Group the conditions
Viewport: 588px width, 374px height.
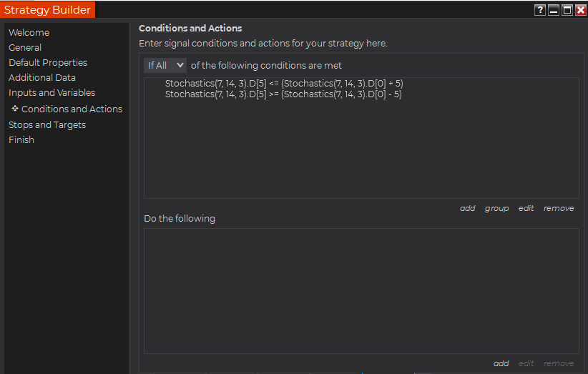pyautogui.click(x=496, y=208)
